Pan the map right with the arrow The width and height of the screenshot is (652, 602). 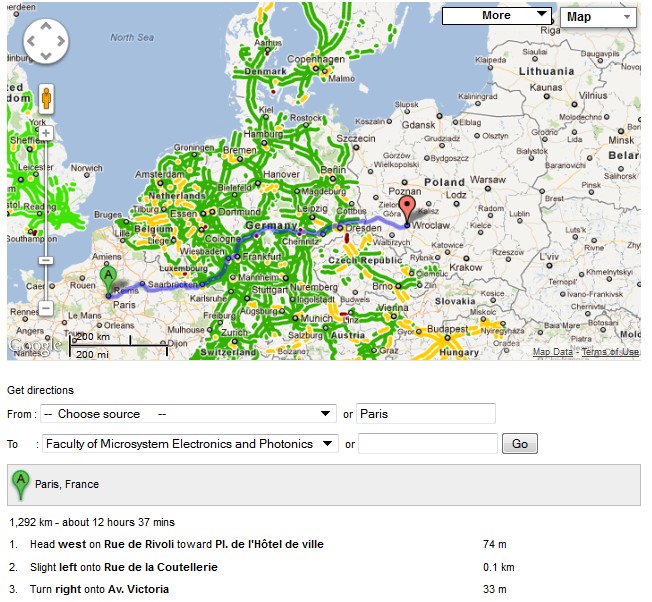(x=61, y=41)
